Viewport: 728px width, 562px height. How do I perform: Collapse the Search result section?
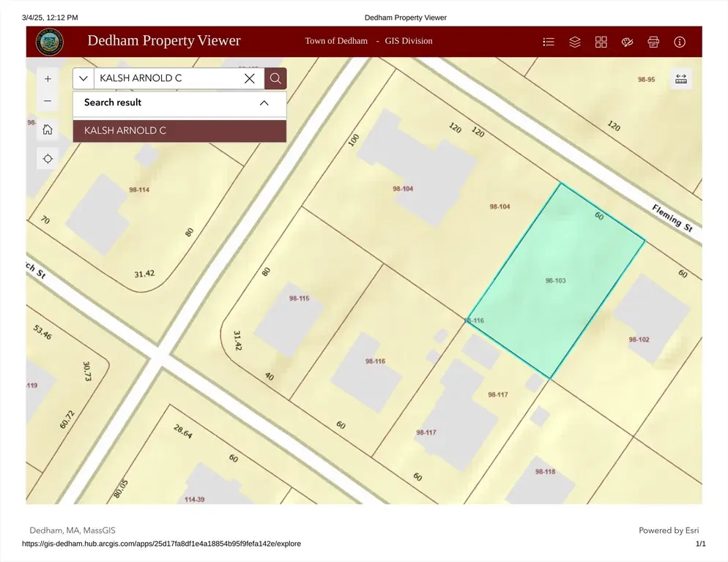tap(264, 102)
